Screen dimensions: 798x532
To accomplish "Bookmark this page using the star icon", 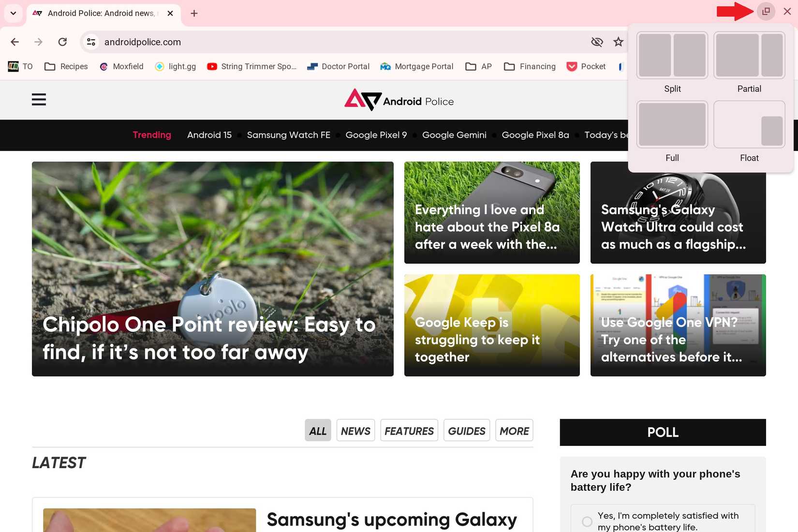I will click(x=618, y=42).
